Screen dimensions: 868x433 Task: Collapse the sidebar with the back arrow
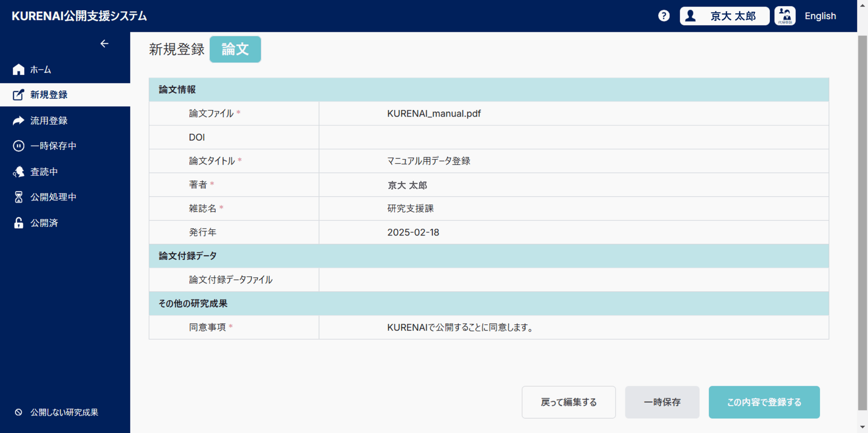point(104,43)
